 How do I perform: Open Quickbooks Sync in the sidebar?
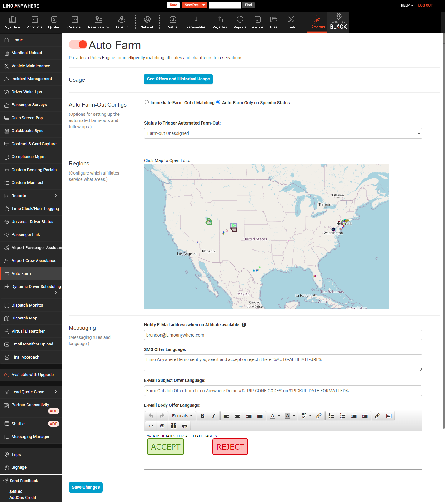[x=31, y=131]
